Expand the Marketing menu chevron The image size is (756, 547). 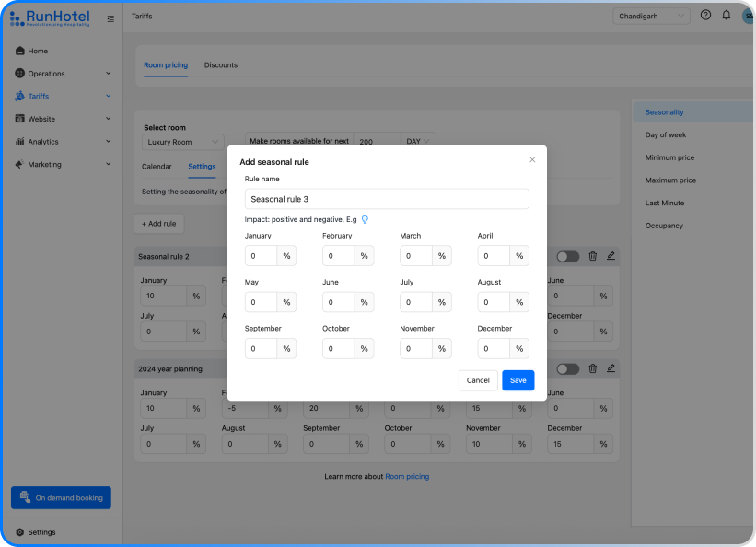coord(109,164)
